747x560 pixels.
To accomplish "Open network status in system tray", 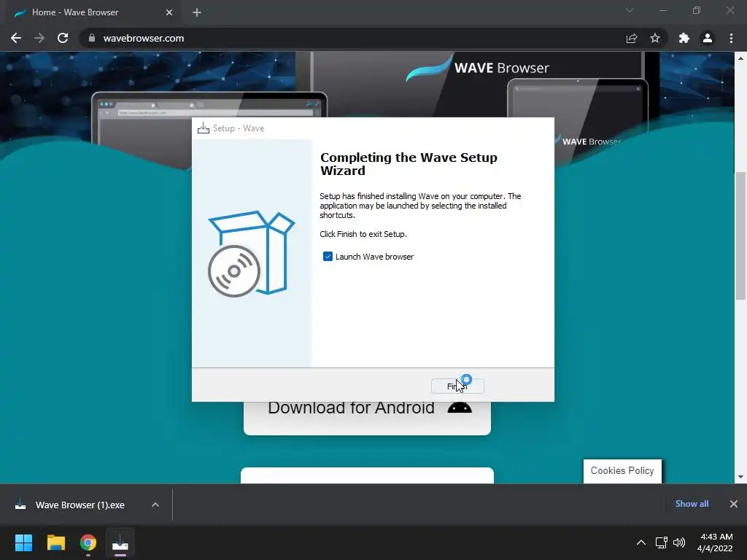I will pyautogui.click(x=661, y=542).
